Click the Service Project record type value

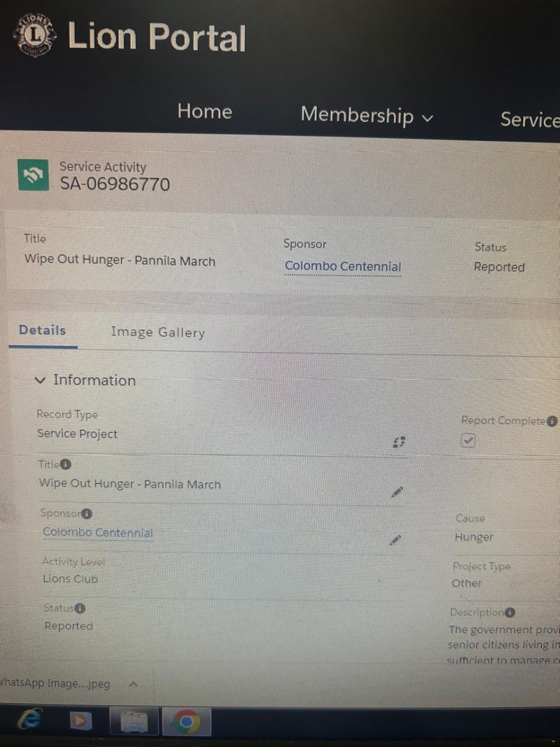tap(77, 434)
